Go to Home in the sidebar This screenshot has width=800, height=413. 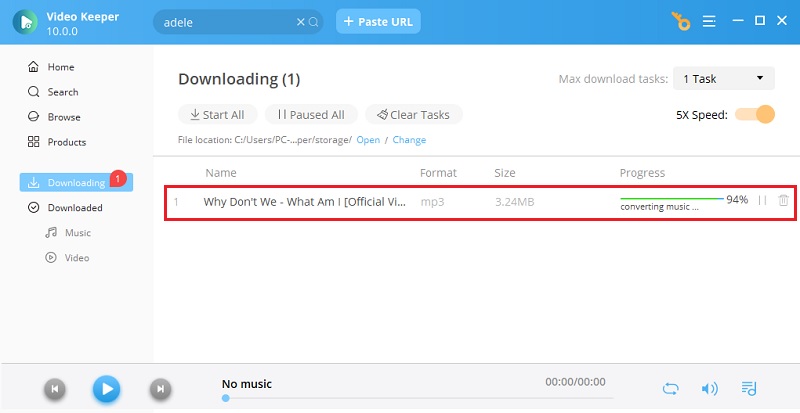coord(51,67)
